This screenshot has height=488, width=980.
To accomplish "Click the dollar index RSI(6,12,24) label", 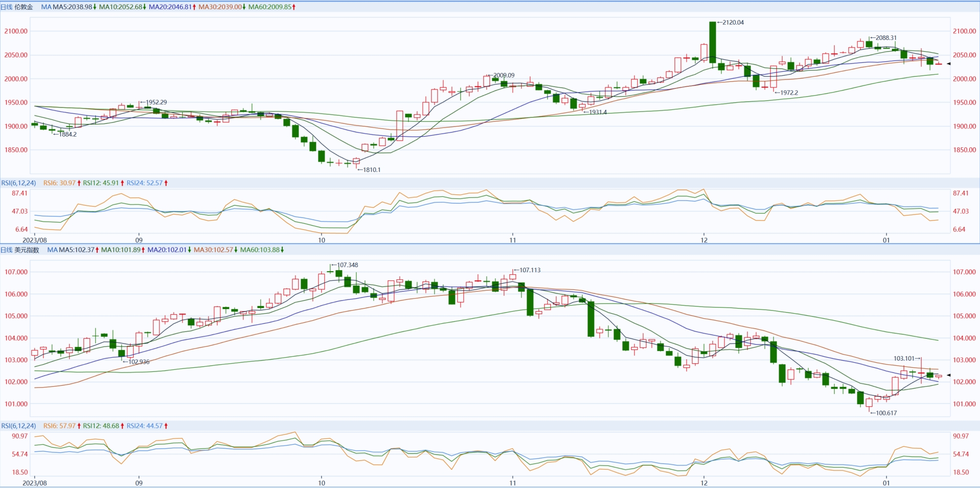I will [18, 426].
